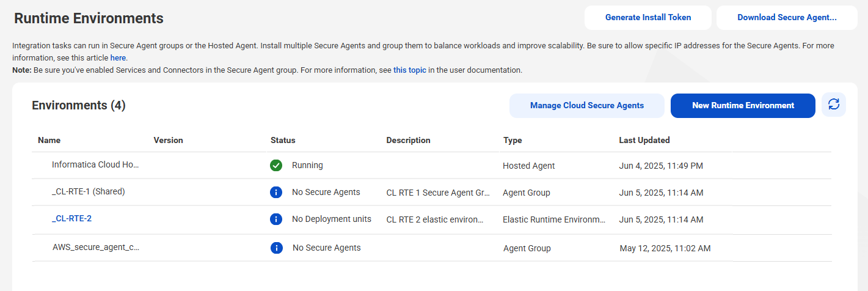The image size is (868, 291).
Task: Click Agent Group type in AWS row
Action: (527, 248)
